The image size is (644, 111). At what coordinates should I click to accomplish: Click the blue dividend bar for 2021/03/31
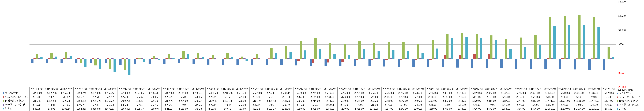tap(604, 65)
